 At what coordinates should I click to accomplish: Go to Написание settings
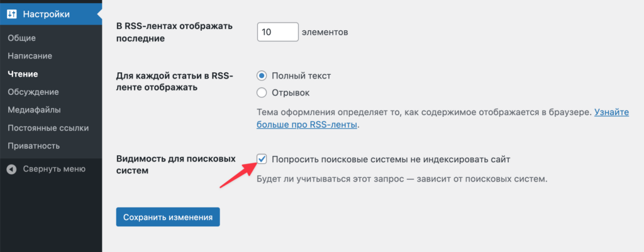(x=30, y=56)
